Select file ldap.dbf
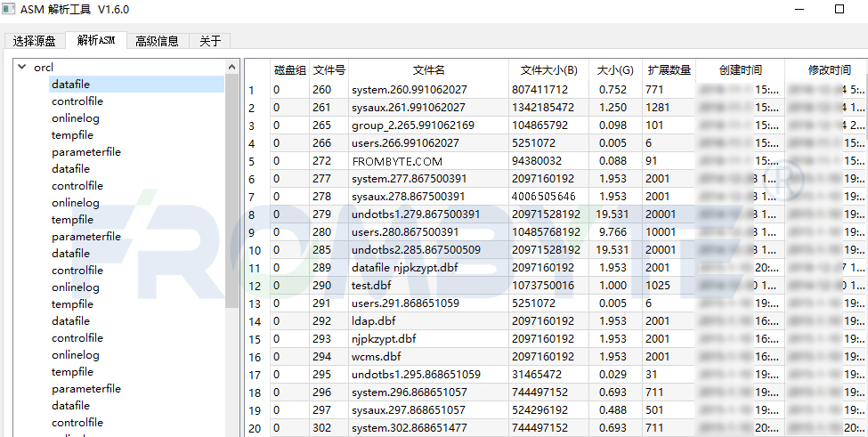 [x=429, y=320]
